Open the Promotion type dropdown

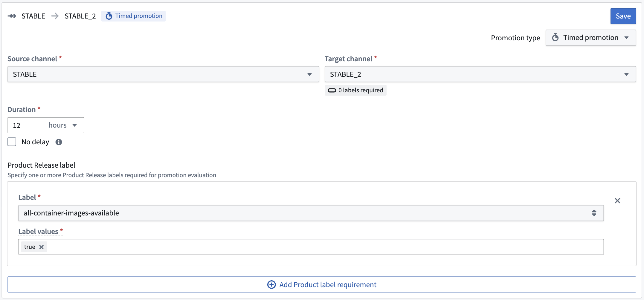tap(590, 38)
